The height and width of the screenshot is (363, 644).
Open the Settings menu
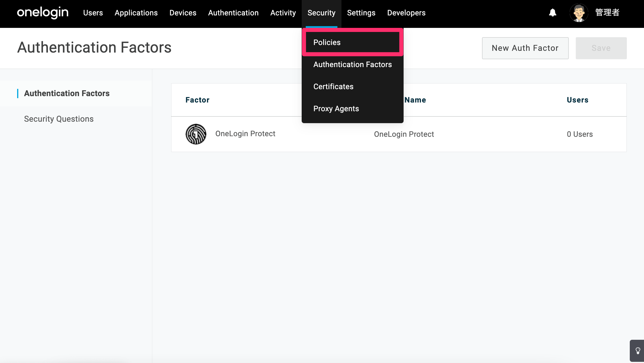tap(361, 13)
